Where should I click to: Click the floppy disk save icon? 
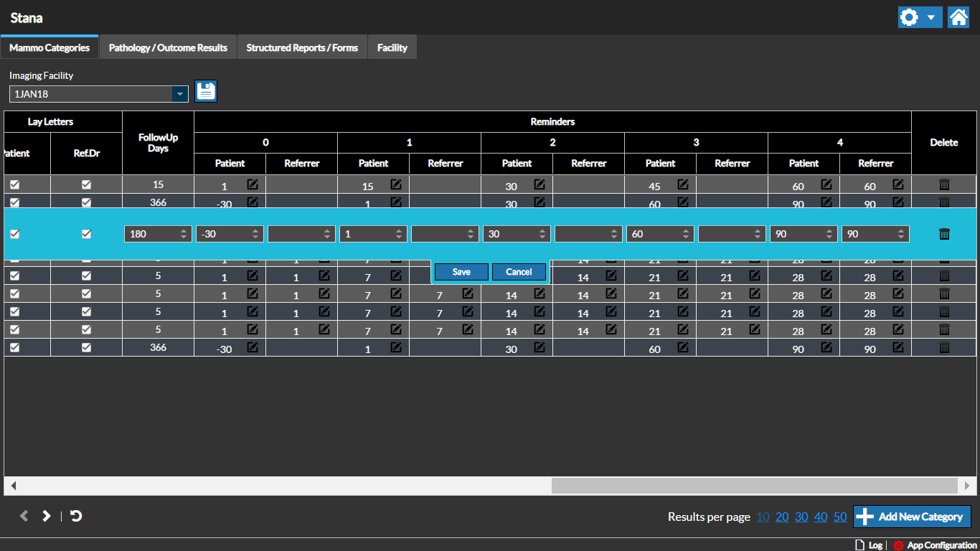(x=206, y=91)
